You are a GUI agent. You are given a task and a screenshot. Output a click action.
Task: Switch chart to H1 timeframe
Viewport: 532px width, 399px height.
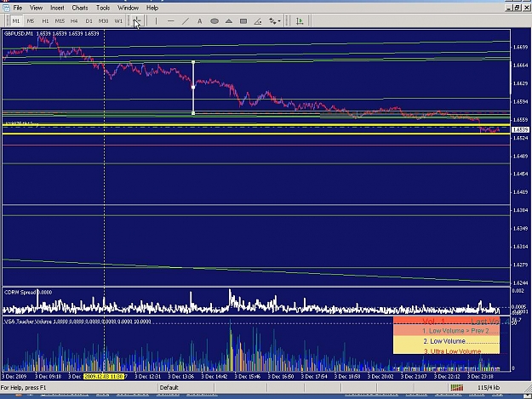45,21
